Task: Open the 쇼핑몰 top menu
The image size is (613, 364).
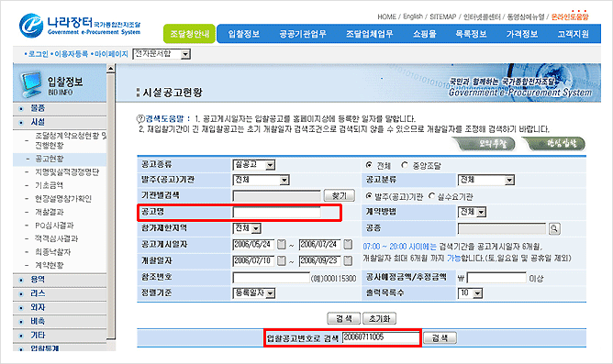Action: pos(425,34)
